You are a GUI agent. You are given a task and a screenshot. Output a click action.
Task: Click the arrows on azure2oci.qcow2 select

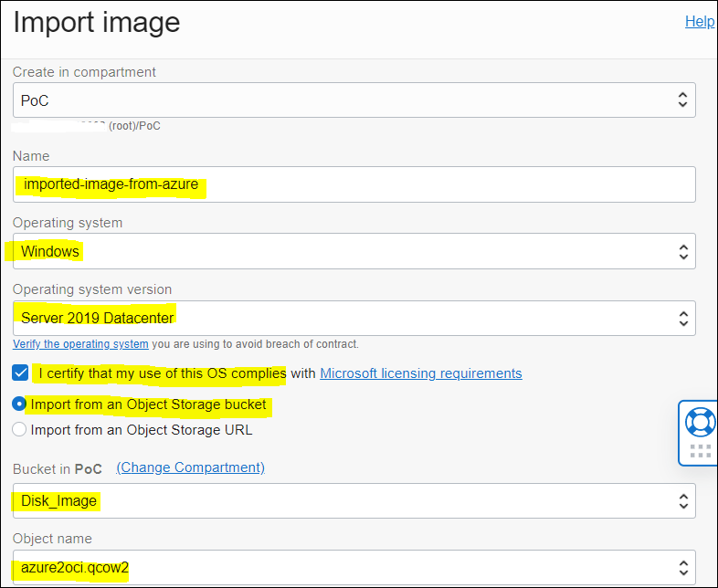pyautogui.click(x=681, y=569)
